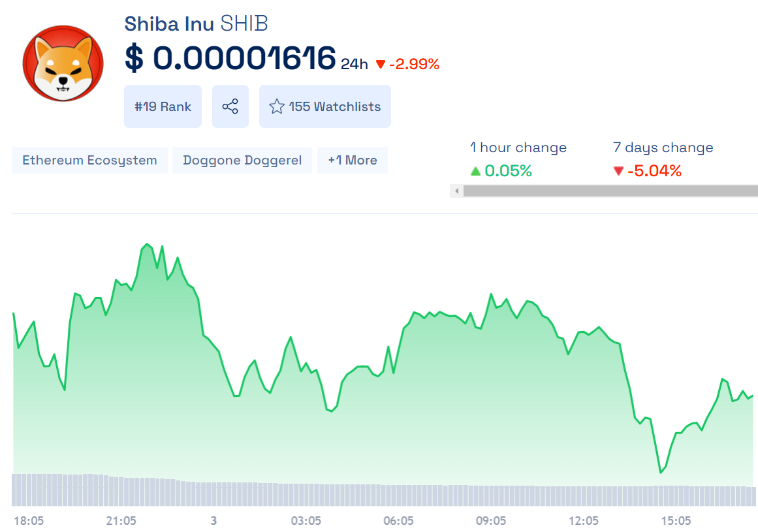
Task: Click the 1 hour change label
Action: (518, 148)
